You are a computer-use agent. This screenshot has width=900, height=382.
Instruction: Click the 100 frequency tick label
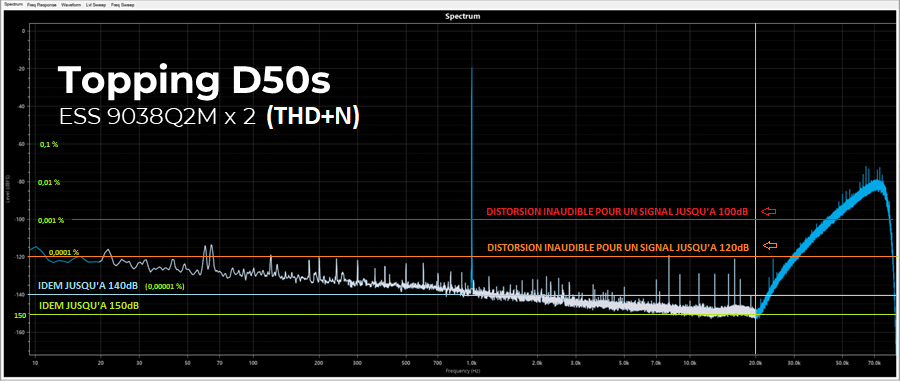pyautogui.click(x=254, y=364)
